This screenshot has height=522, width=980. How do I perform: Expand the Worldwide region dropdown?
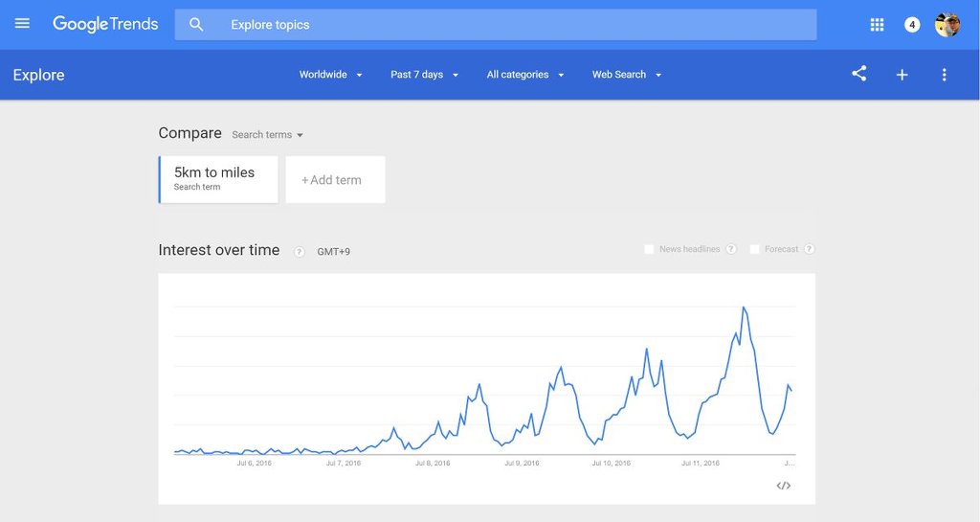[x=330, y=75]
